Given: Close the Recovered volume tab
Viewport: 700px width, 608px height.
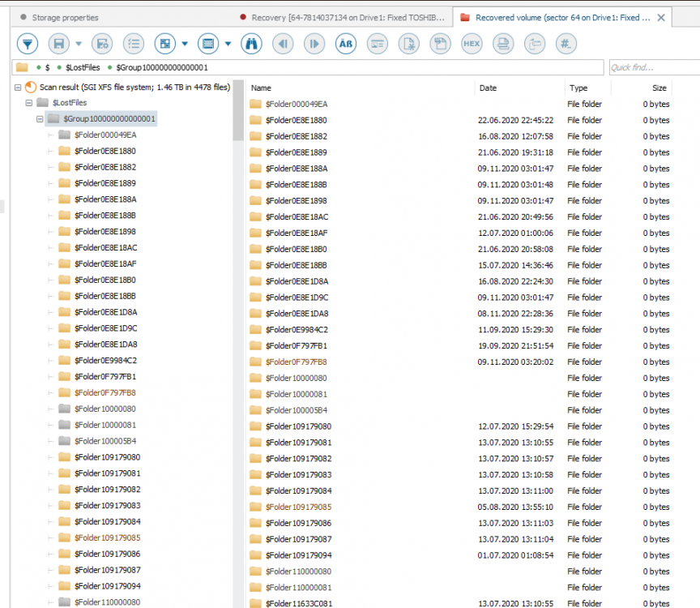Looking at the screenshot, I should point(661,17).
